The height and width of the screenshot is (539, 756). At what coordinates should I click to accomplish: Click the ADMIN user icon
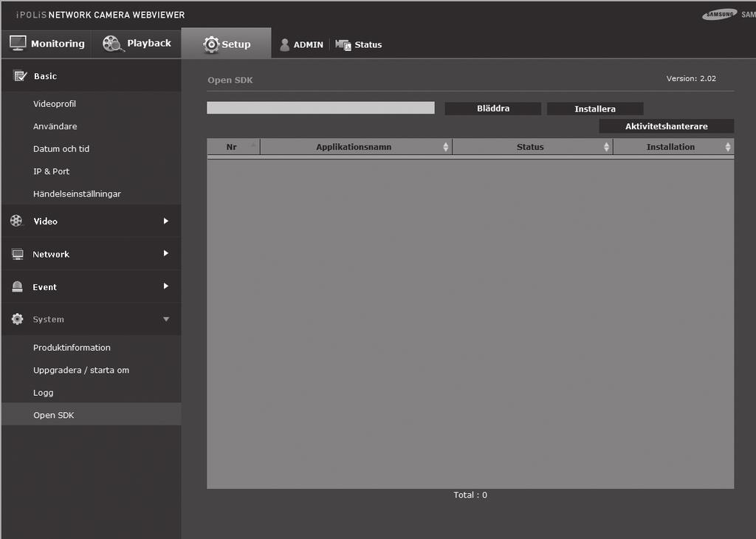pos(284,45)
